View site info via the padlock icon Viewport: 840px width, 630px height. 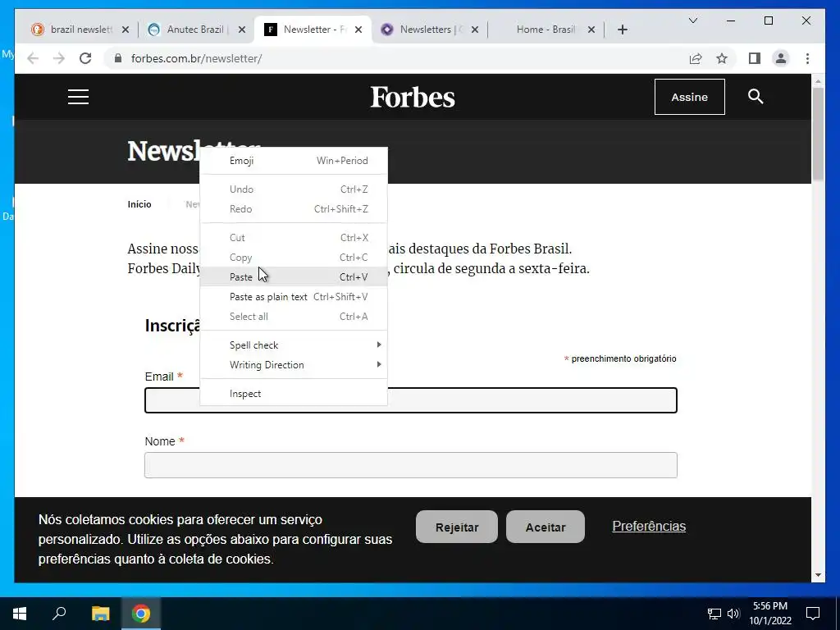click(118, 58)
